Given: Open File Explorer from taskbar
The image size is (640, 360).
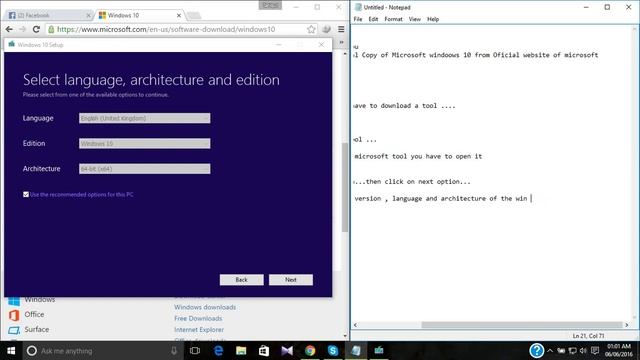Looking at the screenshot, I should coord(241,351).
